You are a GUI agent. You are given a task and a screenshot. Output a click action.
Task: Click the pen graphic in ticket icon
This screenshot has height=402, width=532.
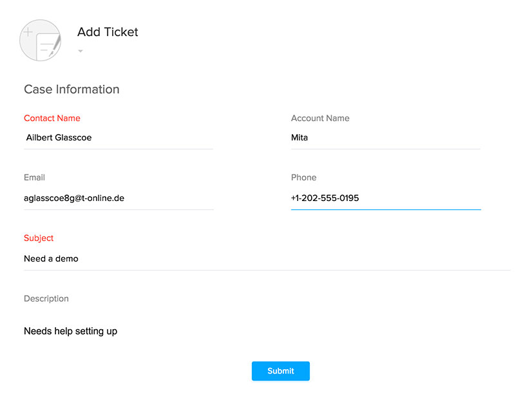pyautogui.click(x=55, y=46)
